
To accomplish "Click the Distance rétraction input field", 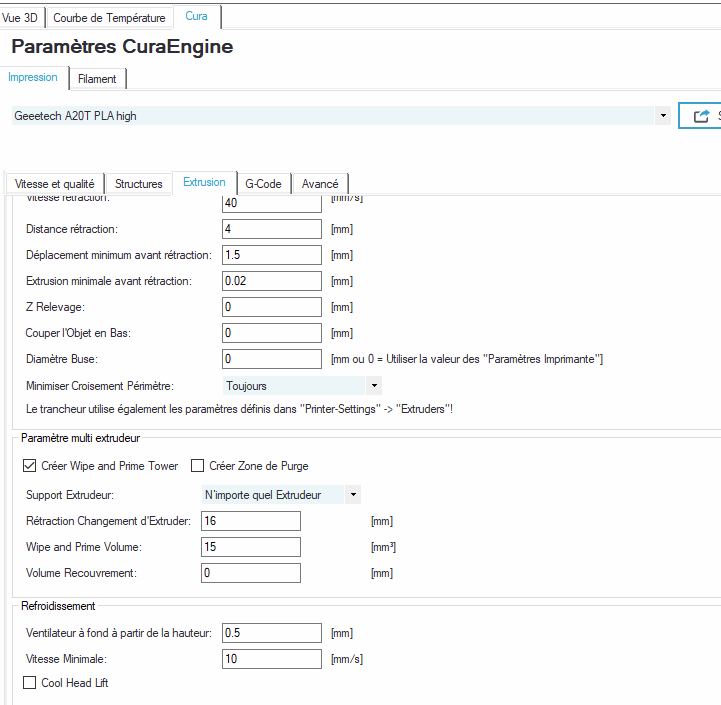I will coord(271,229).
